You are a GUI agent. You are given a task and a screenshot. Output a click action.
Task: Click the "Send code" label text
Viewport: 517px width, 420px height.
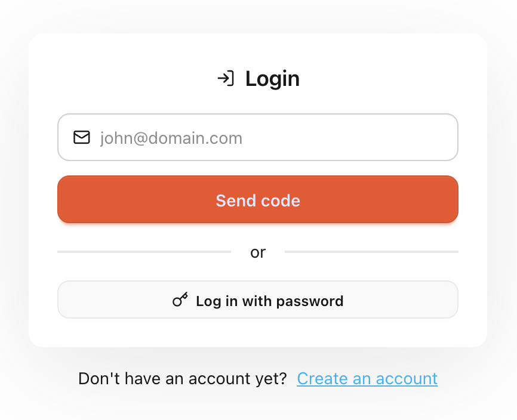(x=258, y=200)
